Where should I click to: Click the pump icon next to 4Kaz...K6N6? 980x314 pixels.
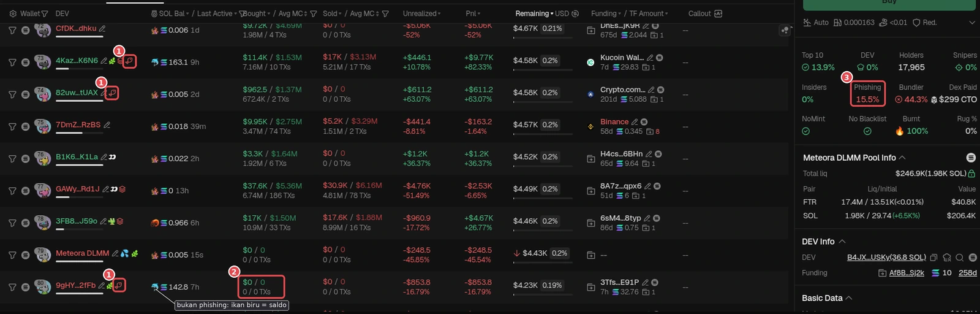(129, 61)
